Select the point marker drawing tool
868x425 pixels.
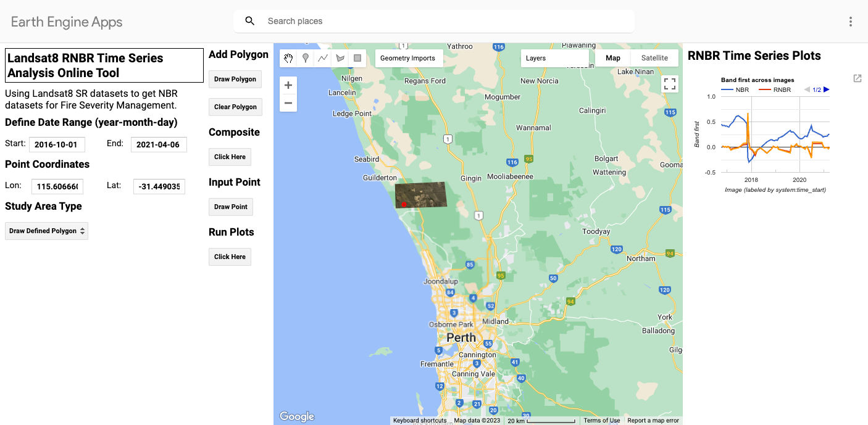(306, 58)
